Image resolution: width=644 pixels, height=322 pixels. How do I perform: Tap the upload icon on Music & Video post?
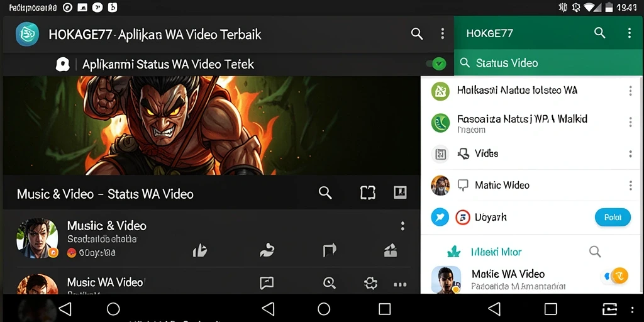point(390,250)
